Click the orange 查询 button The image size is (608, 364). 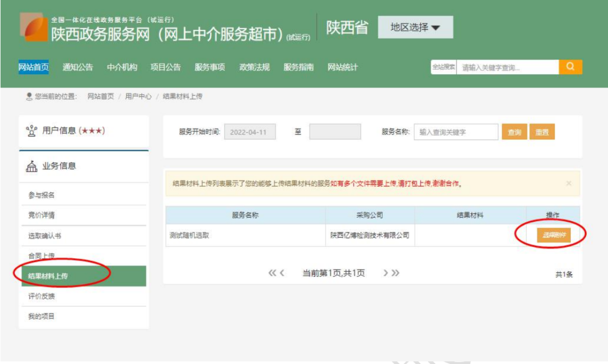[515, 132]
